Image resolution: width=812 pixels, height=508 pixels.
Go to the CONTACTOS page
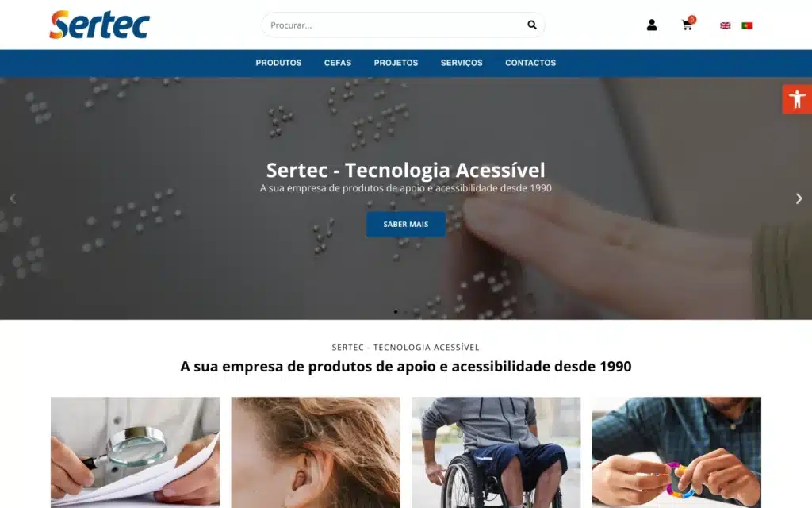(530, 63)
